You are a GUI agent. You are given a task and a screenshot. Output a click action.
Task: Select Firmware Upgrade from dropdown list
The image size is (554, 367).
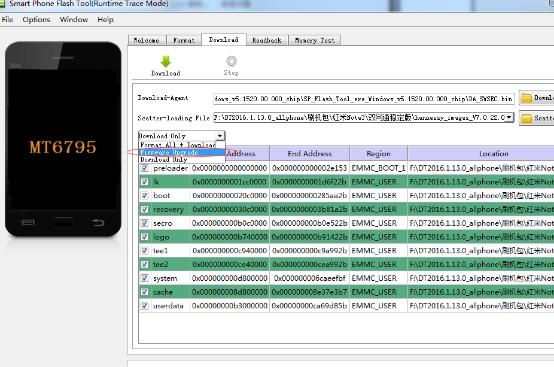(x=182, y=152)
